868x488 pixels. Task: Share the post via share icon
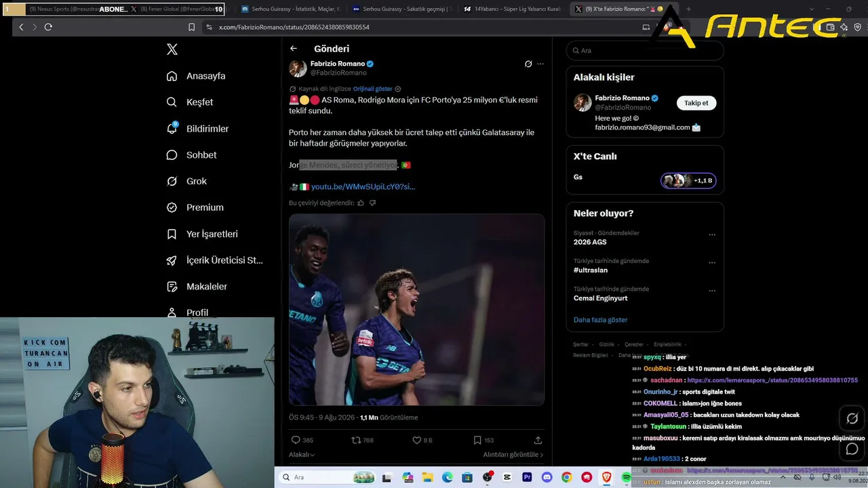pos(538,440)
